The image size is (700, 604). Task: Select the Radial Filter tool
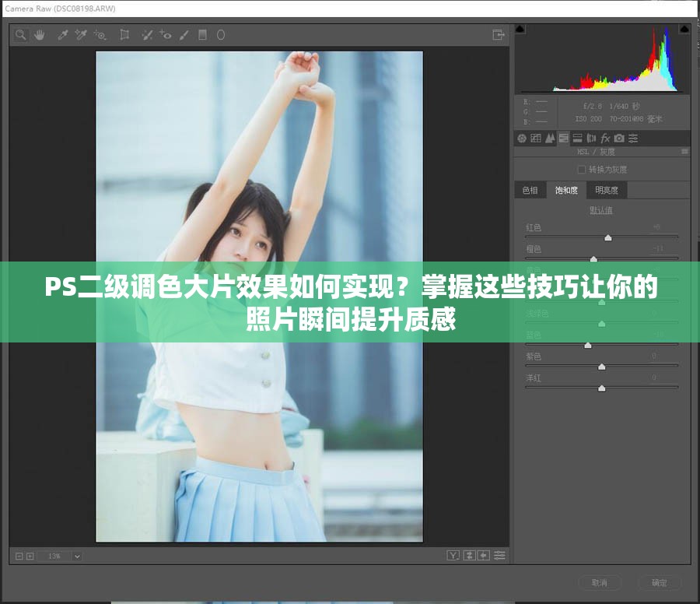220,35
